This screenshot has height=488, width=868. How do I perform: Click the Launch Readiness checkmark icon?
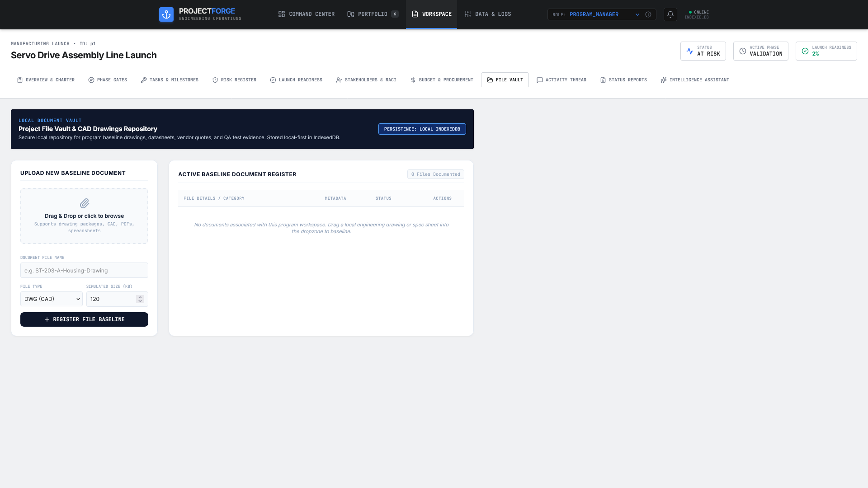pos(805,51)
